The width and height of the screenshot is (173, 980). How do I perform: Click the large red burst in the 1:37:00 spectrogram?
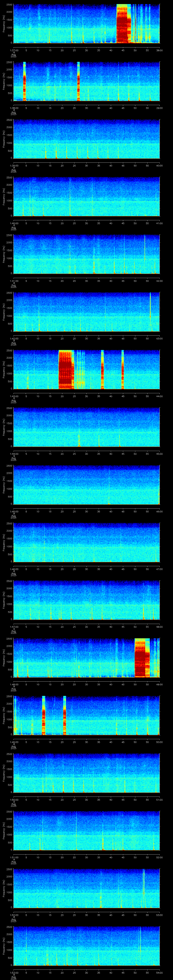click(x=123, y=24)
